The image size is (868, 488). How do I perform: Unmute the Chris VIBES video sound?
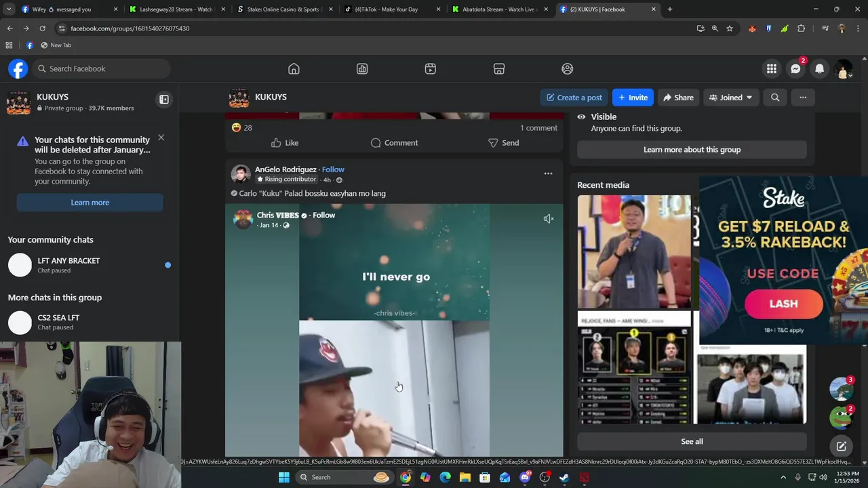(x=549, y=219)
